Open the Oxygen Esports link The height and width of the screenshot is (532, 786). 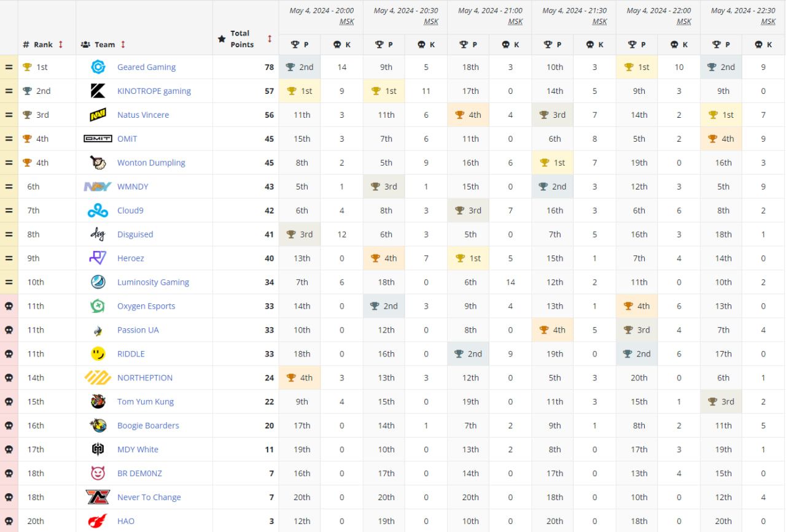tap(146, 306)
